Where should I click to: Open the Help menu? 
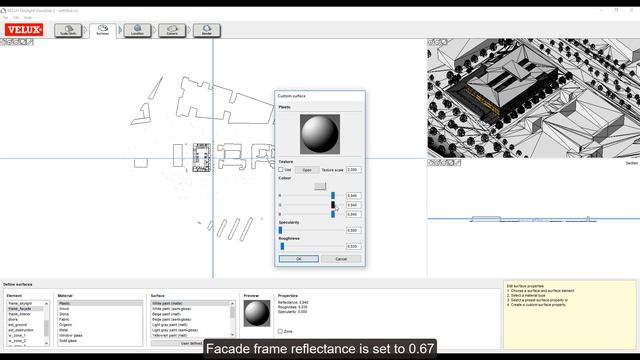tap(28, 18)
